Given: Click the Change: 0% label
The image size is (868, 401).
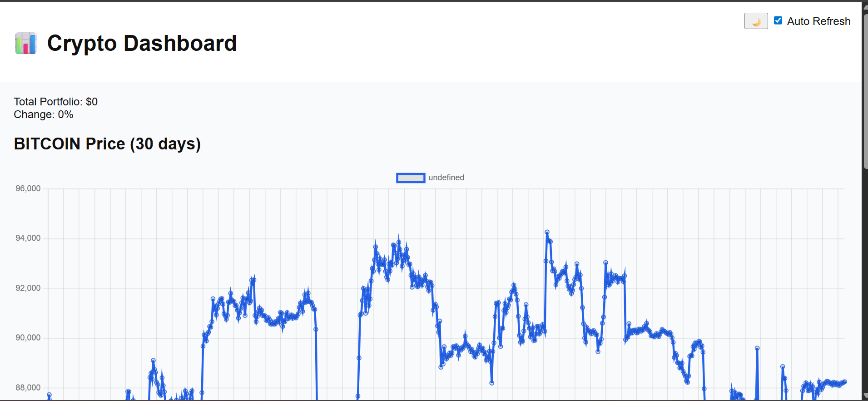Looking at the screenshot, I should point(43,114).
